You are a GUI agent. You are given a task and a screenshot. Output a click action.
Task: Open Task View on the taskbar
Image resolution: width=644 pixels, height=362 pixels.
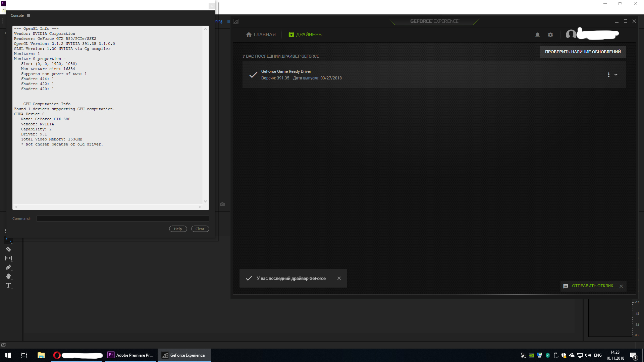24,355
